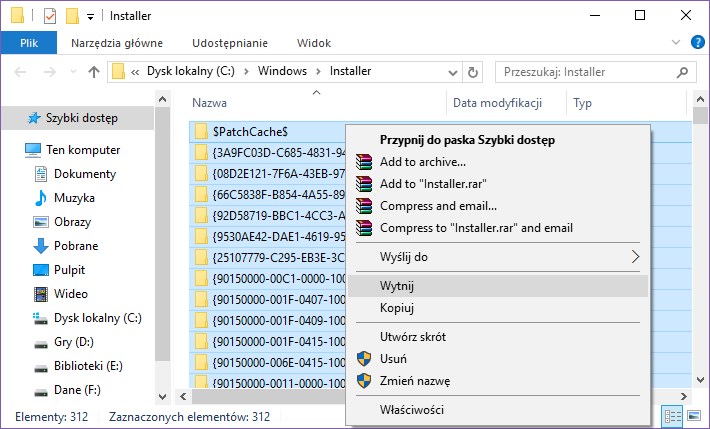Click folder icon of {9530AE42-DAE1-4619 row

coord(201,236)
